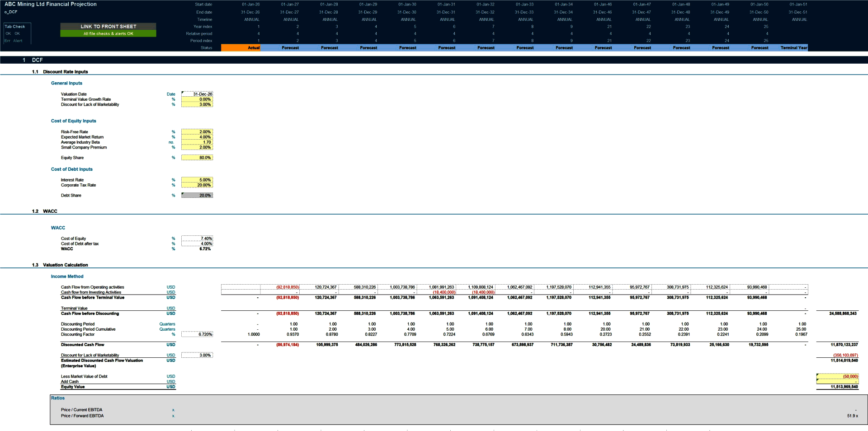Click the grey Debt Share calculated cell
The image size is (868, 431).
197,195
